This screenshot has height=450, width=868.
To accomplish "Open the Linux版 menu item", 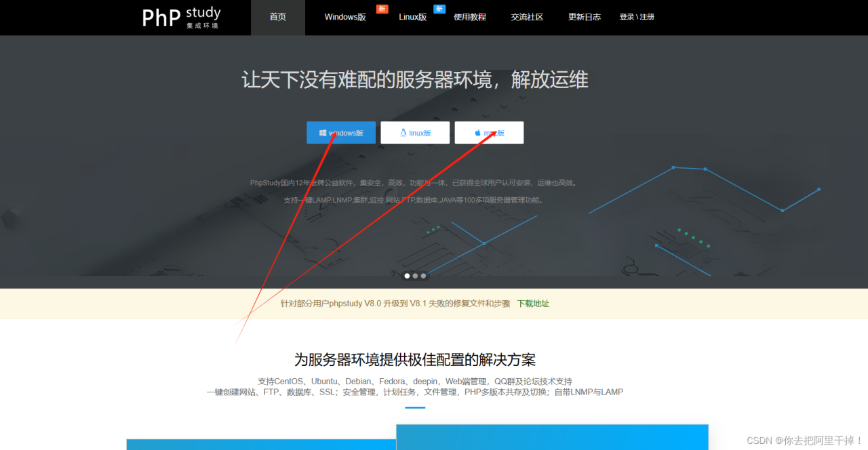I will coord(412,17).
